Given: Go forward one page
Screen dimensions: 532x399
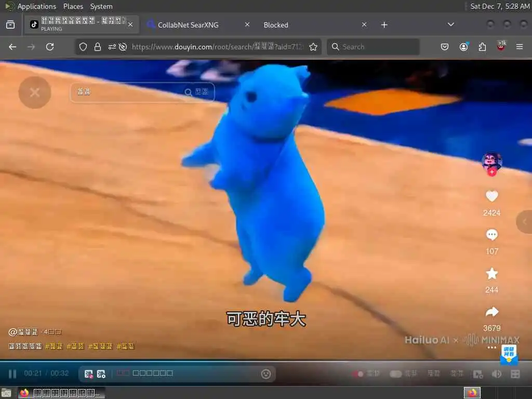Looking at the screenshot, I should [x=31, y=47].
